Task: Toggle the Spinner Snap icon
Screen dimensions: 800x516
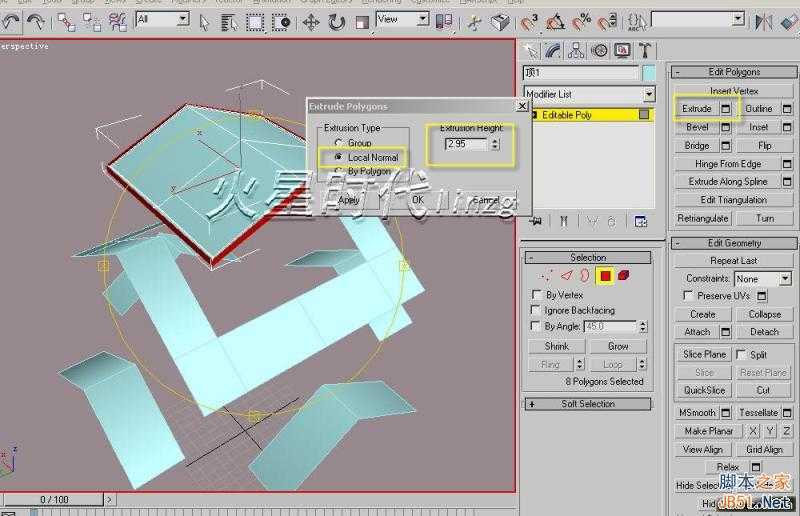Action: pos(607,22)
